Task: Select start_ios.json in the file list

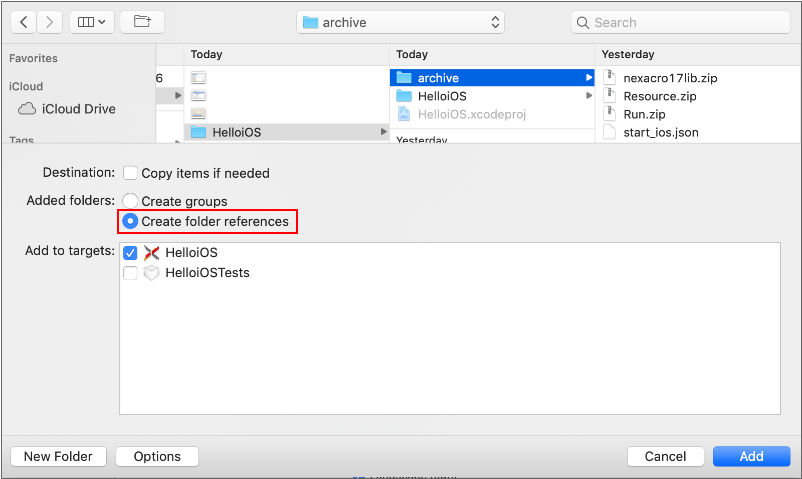Action: (660, 132)
